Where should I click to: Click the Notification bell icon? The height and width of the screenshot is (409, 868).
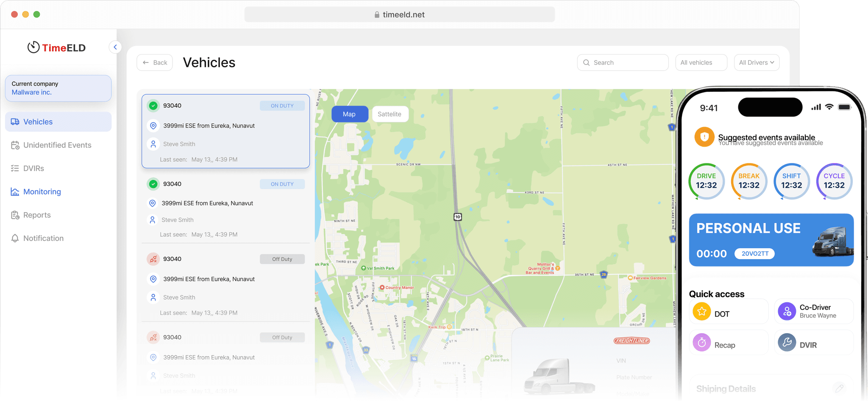[x=15, y=238]
